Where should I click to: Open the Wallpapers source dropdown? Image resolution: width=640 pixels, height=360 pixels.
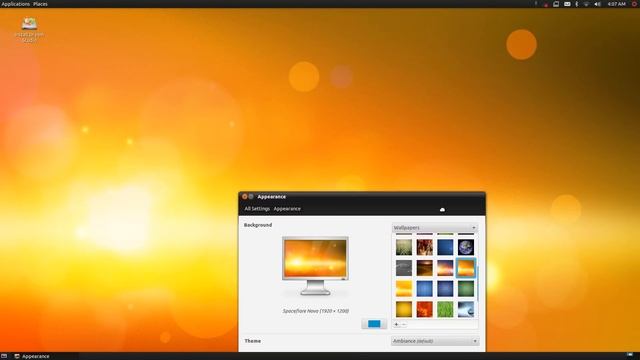(435, 228)
